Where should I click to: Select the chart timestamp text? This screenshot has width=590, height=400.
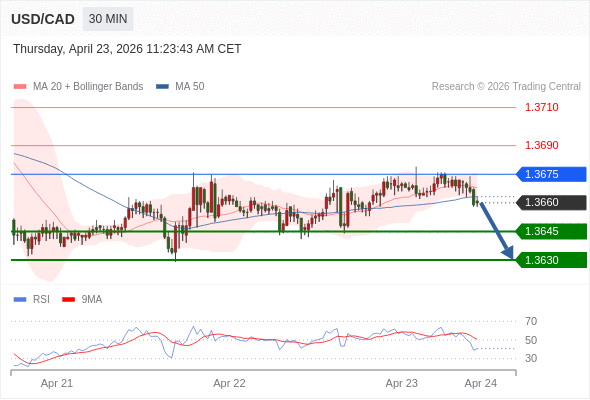tap(127, 49)
